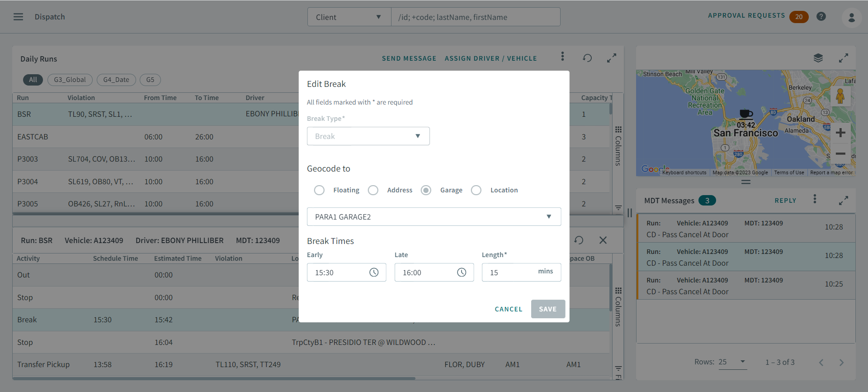Viewport: 868px width, 392px height.
Task: Open the 10:25 MDT message
Action: [x=746, y=286]
